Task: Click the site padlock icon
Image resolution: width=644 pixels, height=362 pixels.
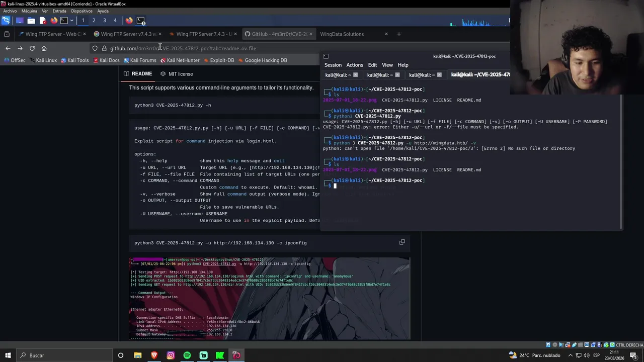Action: [104, 48]
